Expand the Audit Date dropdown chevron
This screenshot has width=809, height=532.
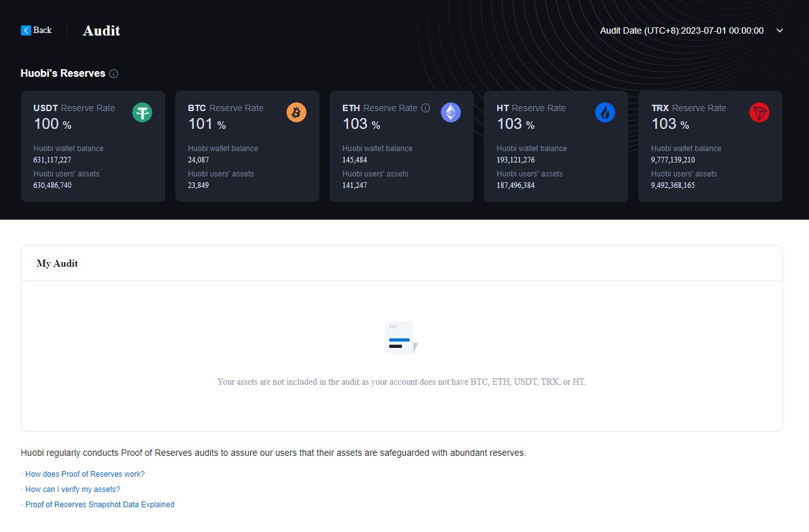click(x=780, y=30)
